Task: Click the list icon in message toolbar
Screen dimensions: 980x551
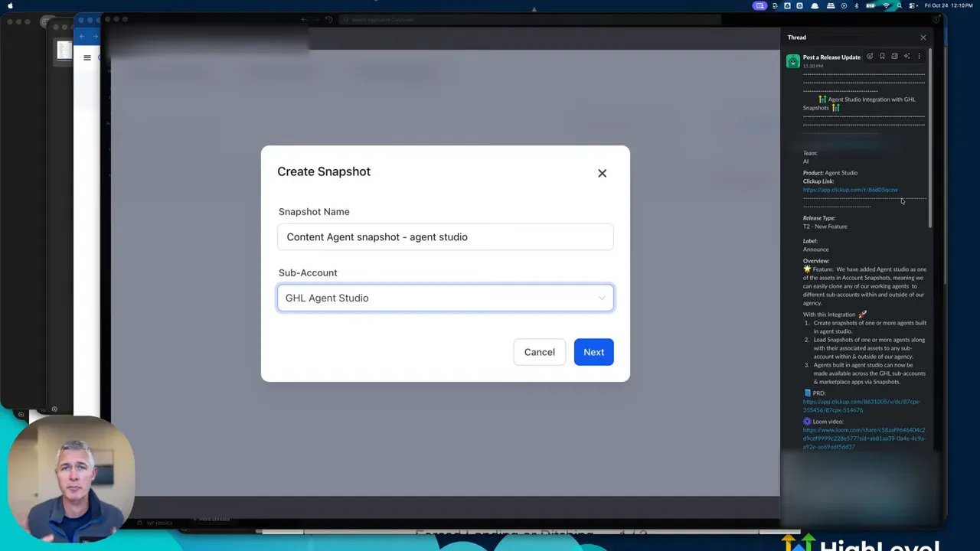Action: pos(894,56)
